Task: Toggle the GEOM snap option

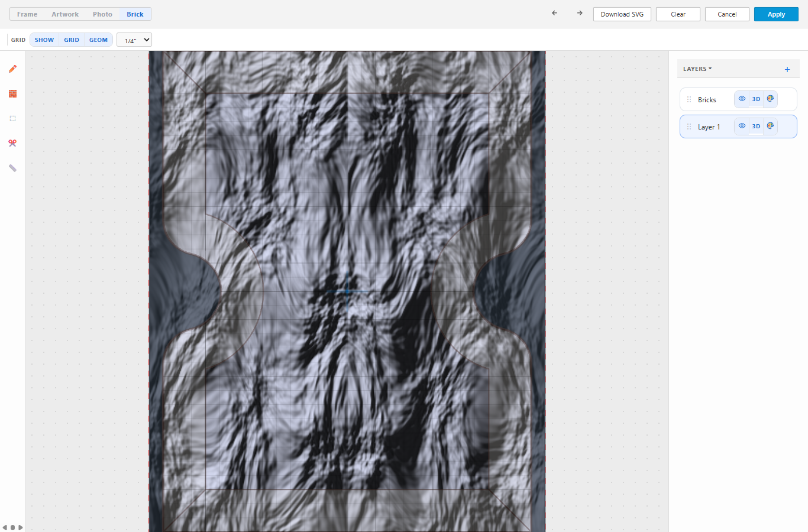Action: [98, 40]
